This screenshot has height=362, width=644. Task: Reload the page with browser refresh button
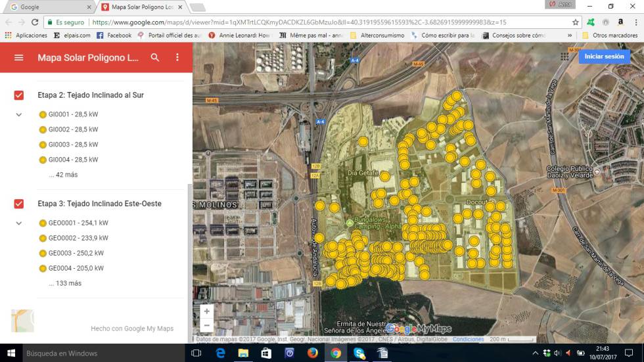point(35,22)
